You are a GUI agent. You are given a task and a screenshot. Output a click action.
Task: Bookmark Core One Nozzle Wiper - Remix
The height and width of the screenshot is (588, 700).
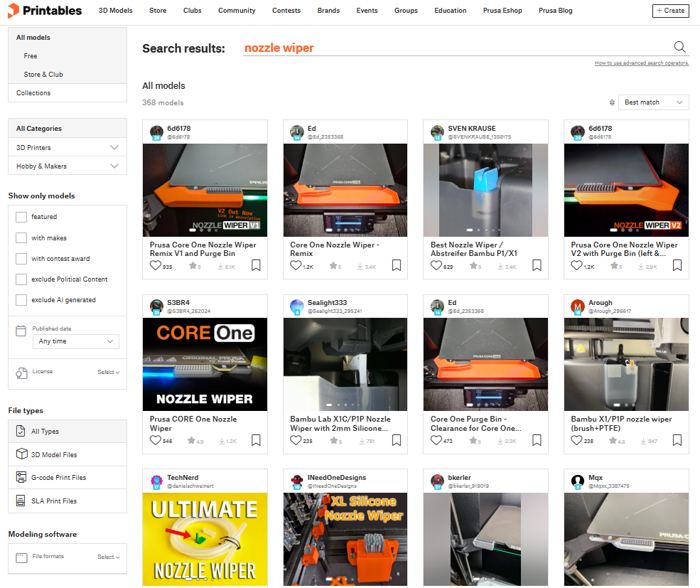tap(397, 265)
